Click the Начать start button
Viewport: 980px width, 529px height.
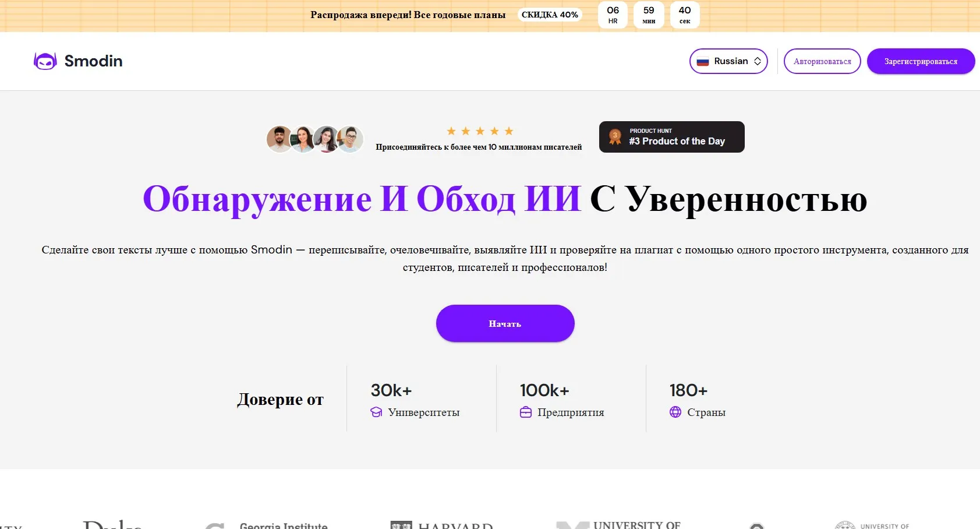(x=505, y=323)
